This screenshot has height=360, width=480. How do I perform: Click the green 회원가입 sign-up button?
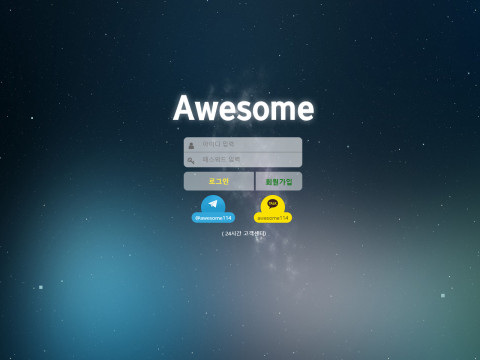[279, 181]
